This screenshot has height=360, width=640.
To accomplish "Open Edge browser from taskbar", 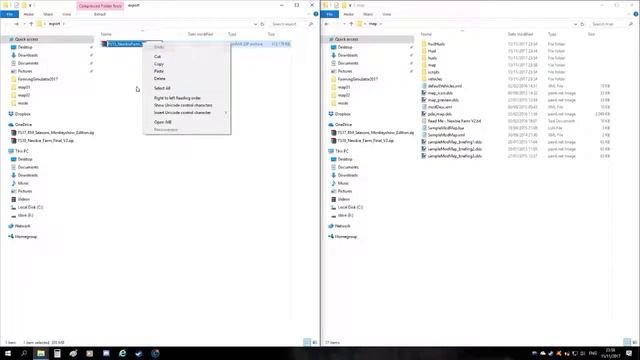I will [122, 353].
